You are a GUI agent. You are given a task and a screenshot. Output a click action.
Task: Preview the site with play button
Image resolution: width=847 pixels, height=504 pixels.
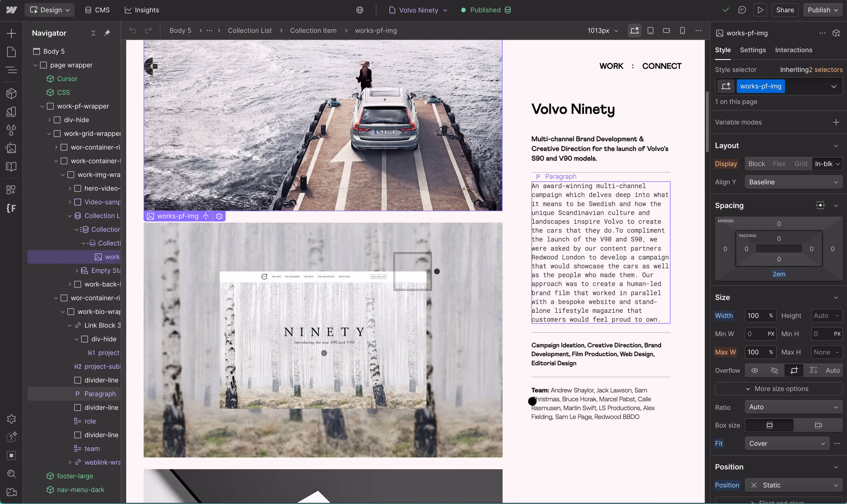click(760, 10)
